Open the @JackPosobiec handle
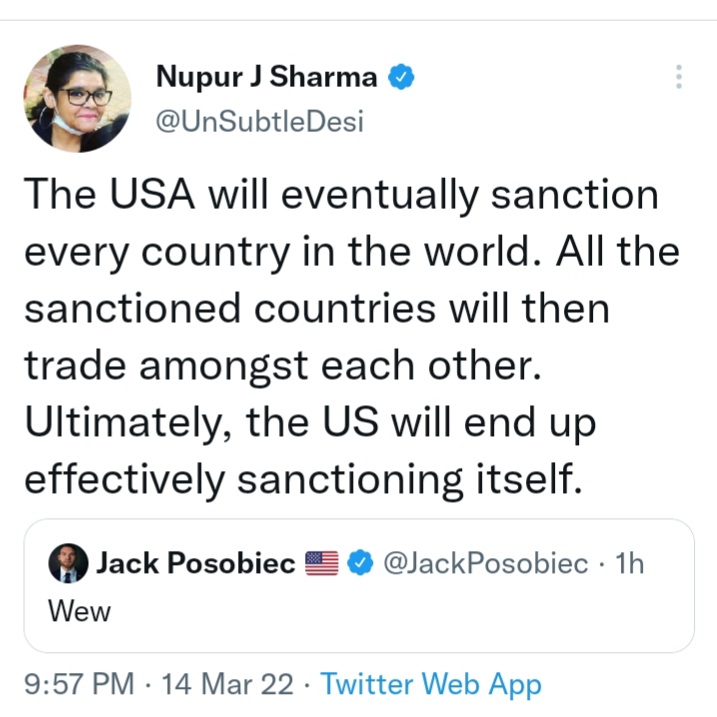The height and width of the screenshot is (717, 717). click(x=485, y=564)
